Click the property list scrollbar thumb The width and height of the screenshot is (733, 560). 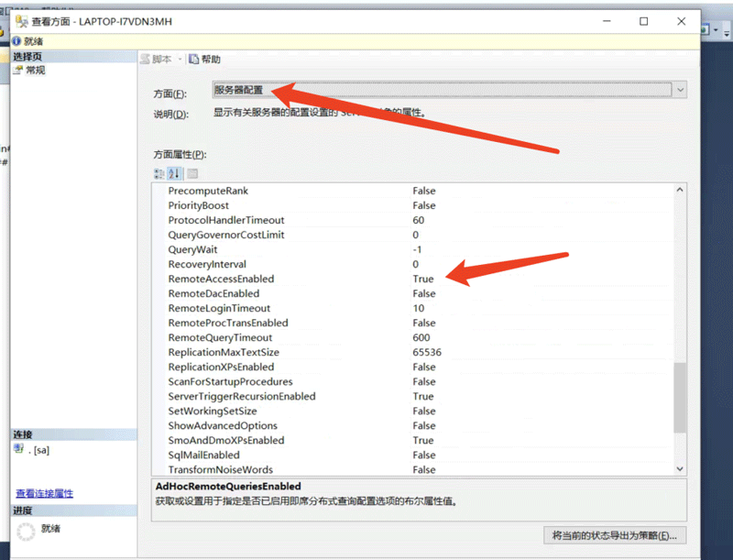[680, 398]
